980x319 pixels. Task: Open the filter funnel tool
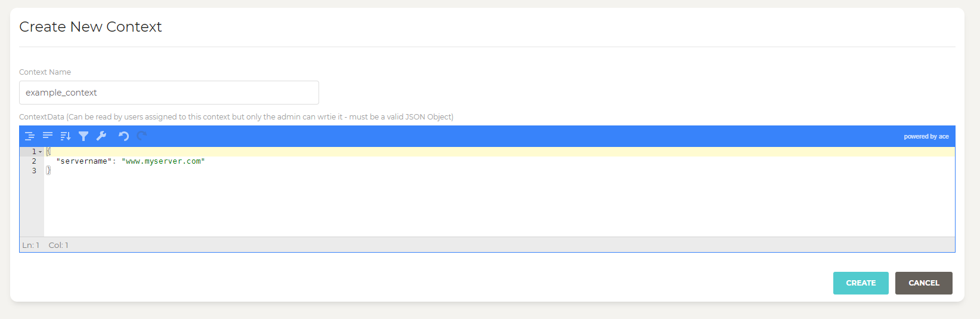[x=84, y=136]
